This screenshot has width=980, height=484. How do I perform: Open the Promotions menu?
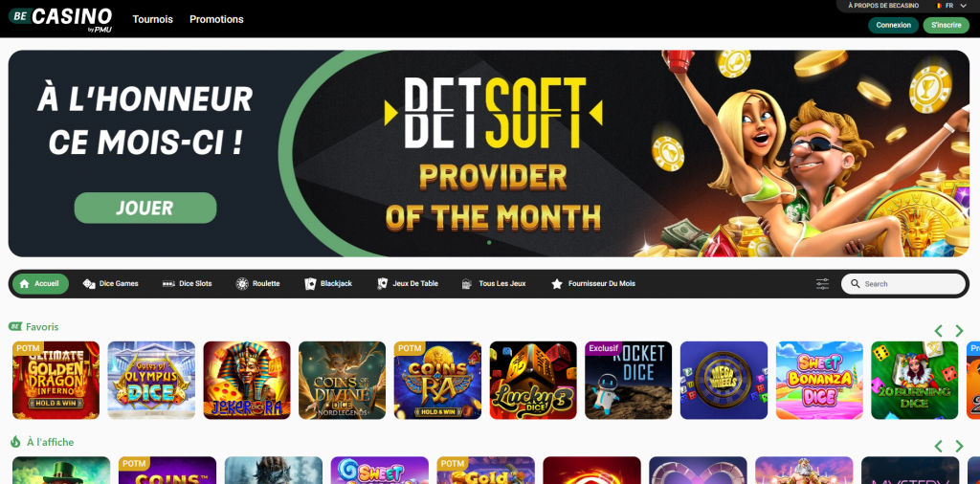[216, 19]
